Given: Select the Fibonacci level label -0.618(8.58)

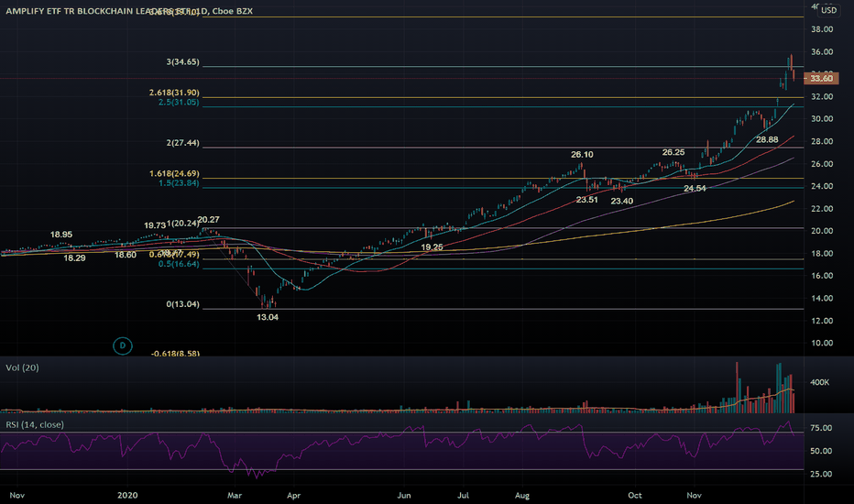Looking at the screenshot, I should pos(175,354).
